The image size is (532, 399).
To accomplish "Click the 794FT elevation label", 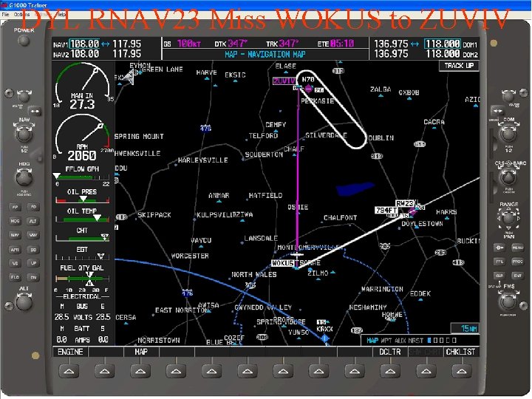I will pos(386,210).
